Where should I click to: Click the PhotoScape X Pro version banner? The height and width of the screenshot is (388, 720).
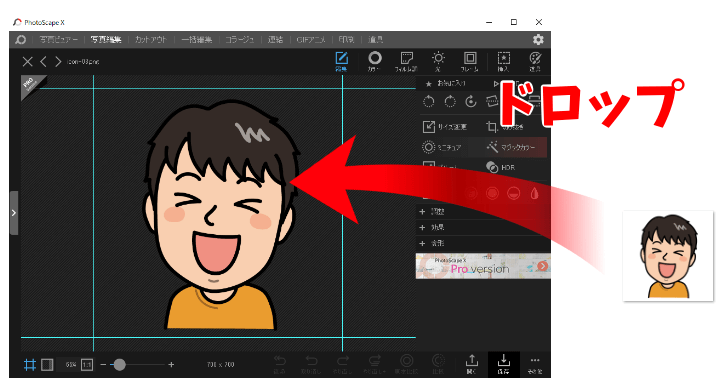(483, 266)
